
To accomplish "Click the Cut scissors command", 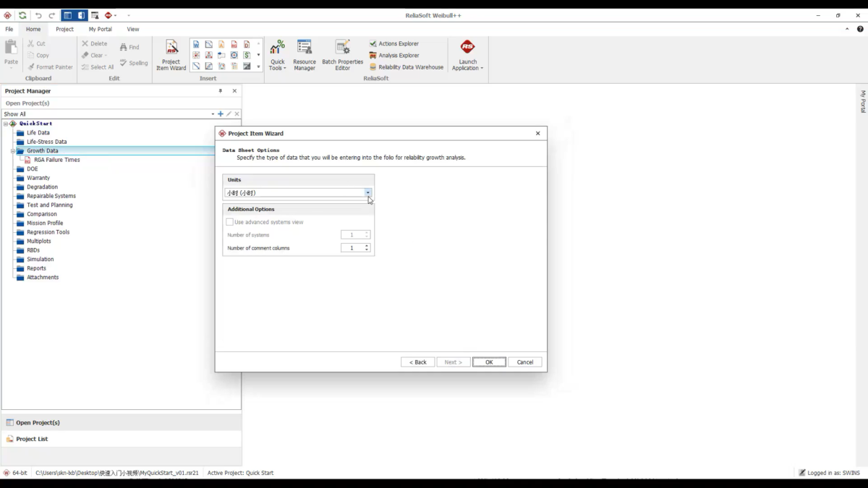I will pos(36,43).
